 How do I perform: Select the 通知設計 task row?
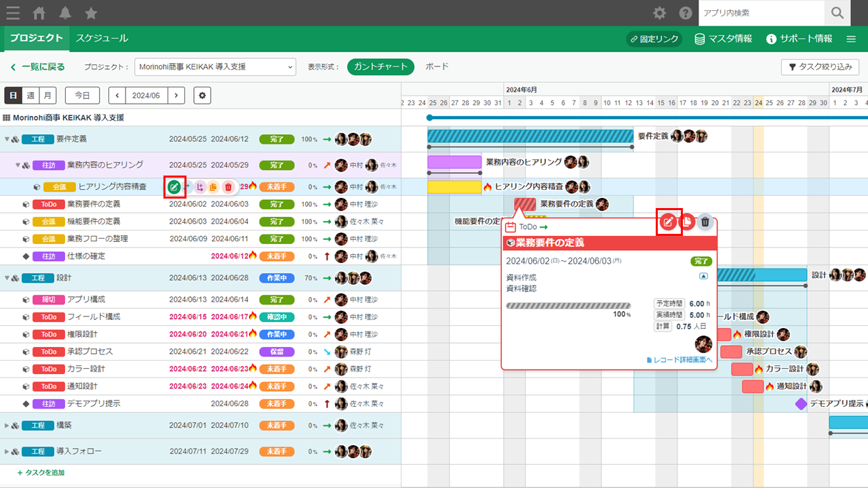tap(200, 386)
